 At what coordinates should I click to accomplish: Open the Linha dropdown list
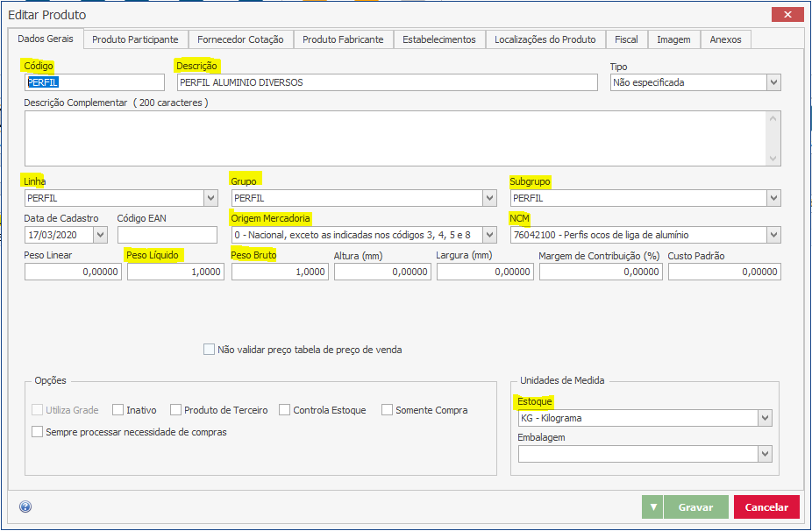pos(210,199)
